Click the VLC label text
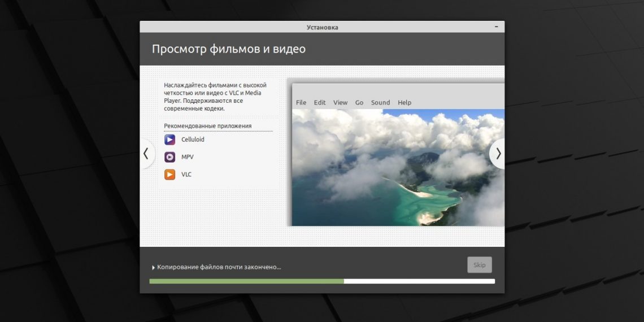 coord(186,175)
